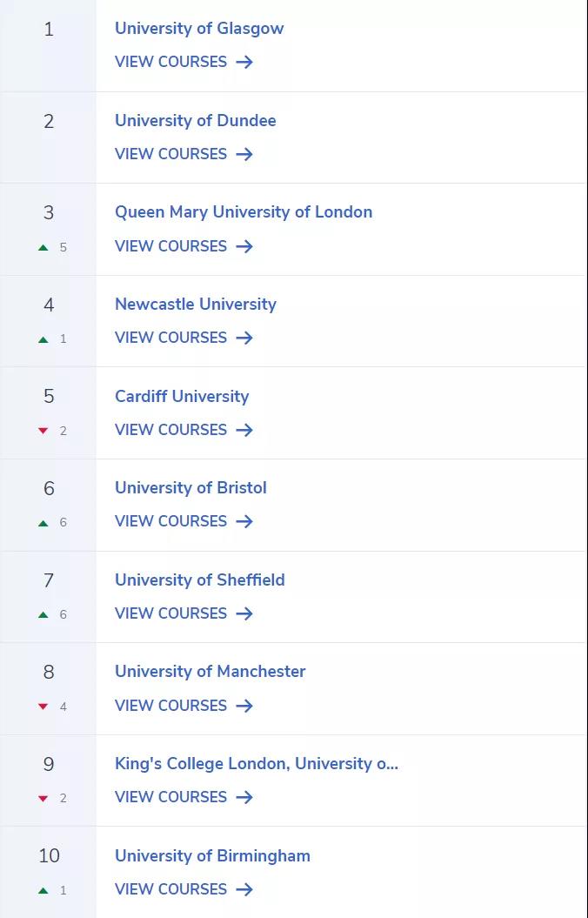
Task: Click View Courses under Cardiff University
Action: [x=184, y=430]
